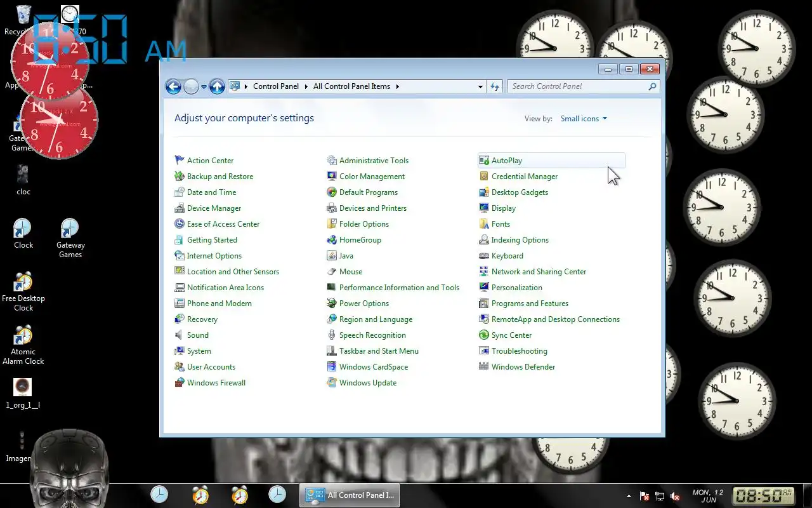The width and height of the screenshot is (812, 508).
Task: Expand the arrow after All Control Panel Items
Action: tap(398, 86)
